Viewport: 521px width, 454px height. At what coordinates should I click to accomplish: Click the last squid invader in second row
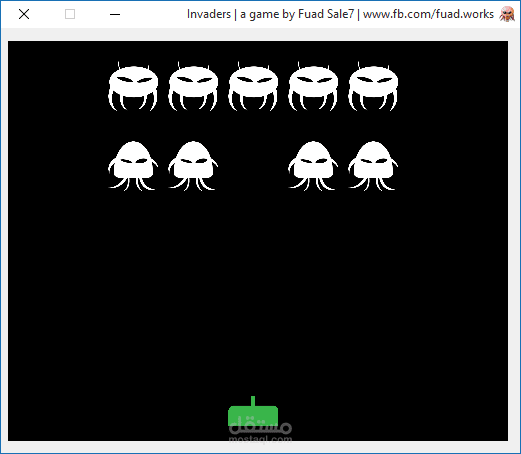373,166
